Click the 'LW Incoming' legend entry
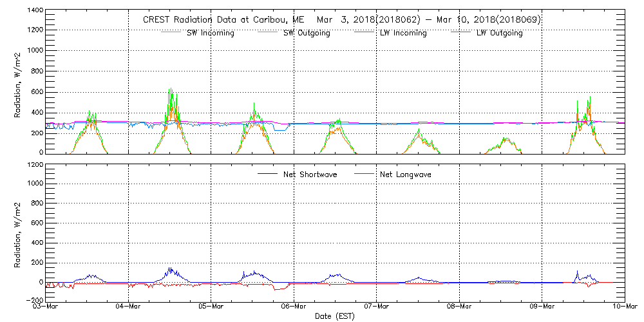The height and width of the screenshot is (322, 644). pyautogui.click(x=403, y=33)
